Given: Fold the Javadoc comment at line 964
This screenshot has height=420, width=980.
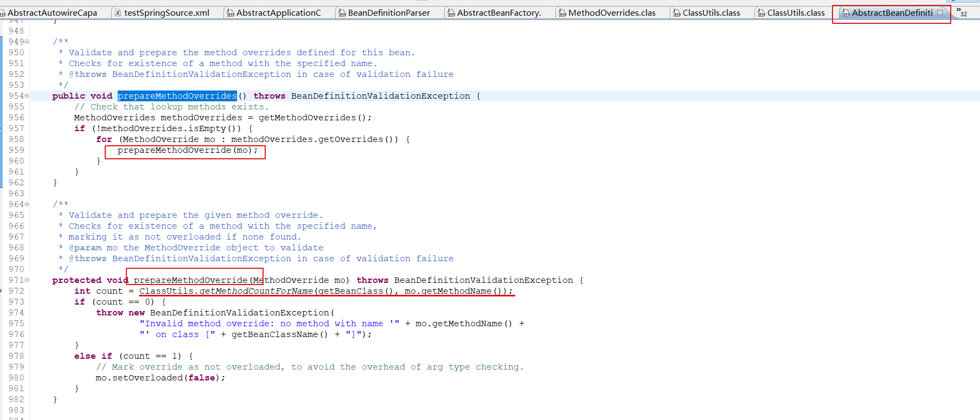Looking at the screenshot, I should point(27,204).
